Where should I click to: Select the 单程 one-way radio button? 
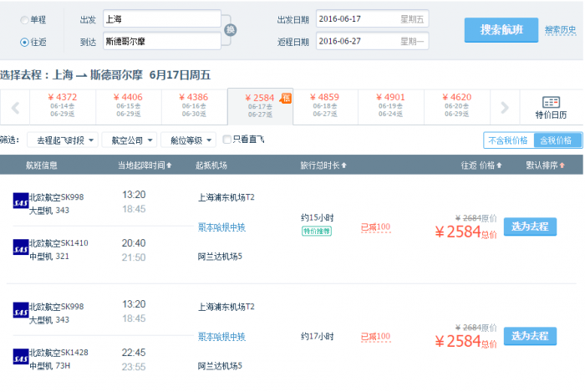(24, 20)
